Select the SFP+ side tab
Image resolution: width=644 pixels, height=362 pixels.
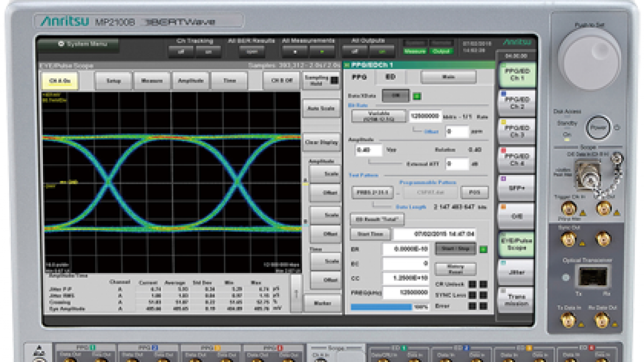click(x=517, y=188)
